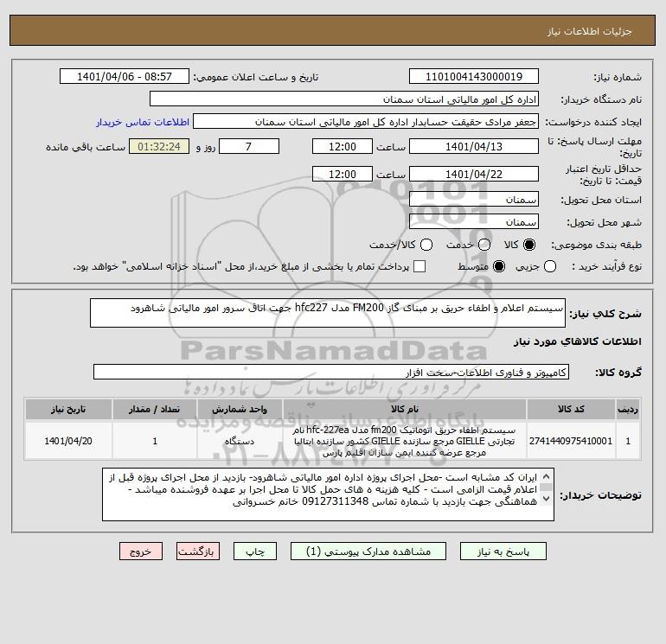Click the buyer notes text area
666x644 pixels.
328,494
